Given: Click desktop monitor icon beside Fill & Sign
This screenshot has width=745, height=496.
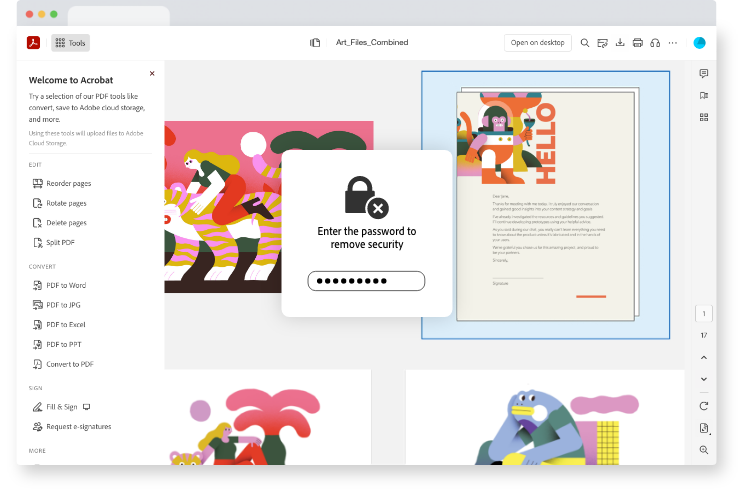Looking at the screenshot, I should click(86, 407).
